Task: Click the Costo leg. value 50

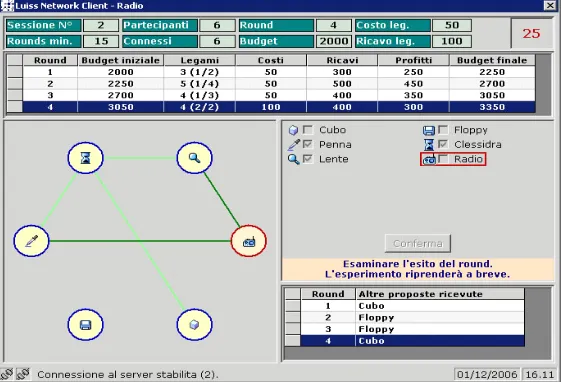Action: [x=452, y=25]
